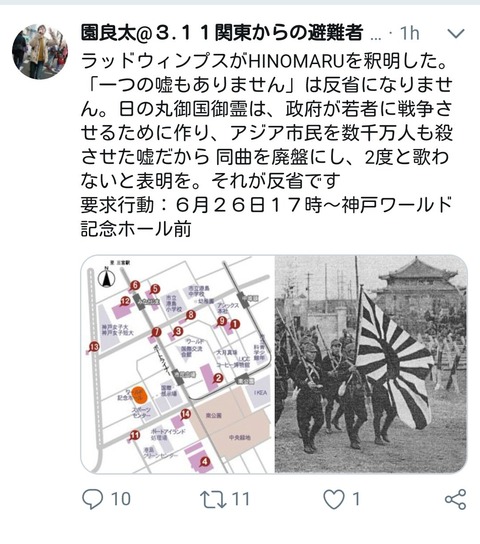Screen dimensions: 480x544
Task: Click the retweet arrows icon
Action: pos(213,499)
